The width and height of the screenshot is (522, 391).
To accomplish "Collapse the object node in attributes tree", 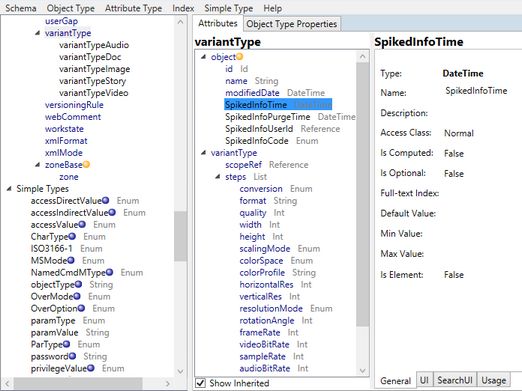I will click(203, 57).
